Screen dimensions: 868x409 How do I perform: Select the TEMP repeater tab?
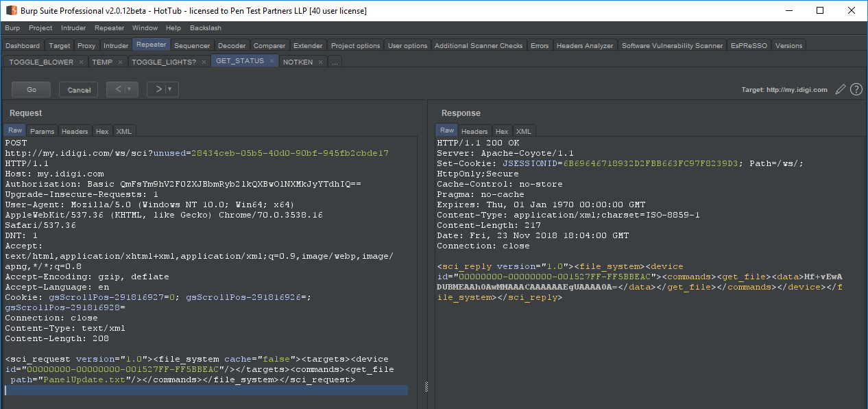pos(102,62)
